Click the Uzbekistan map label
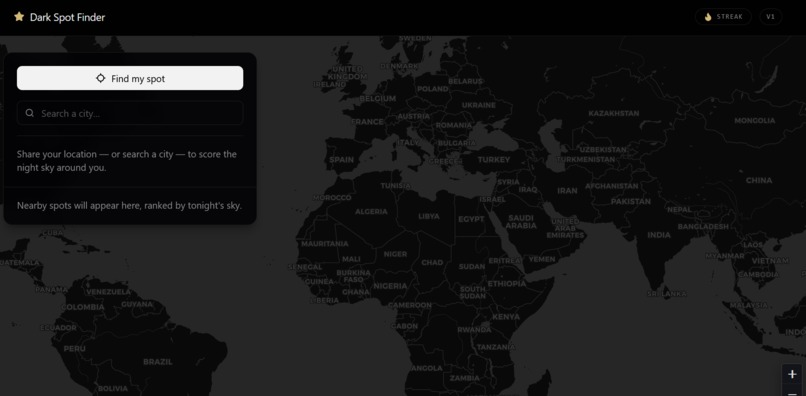806x396 pixels. (603, 150)
